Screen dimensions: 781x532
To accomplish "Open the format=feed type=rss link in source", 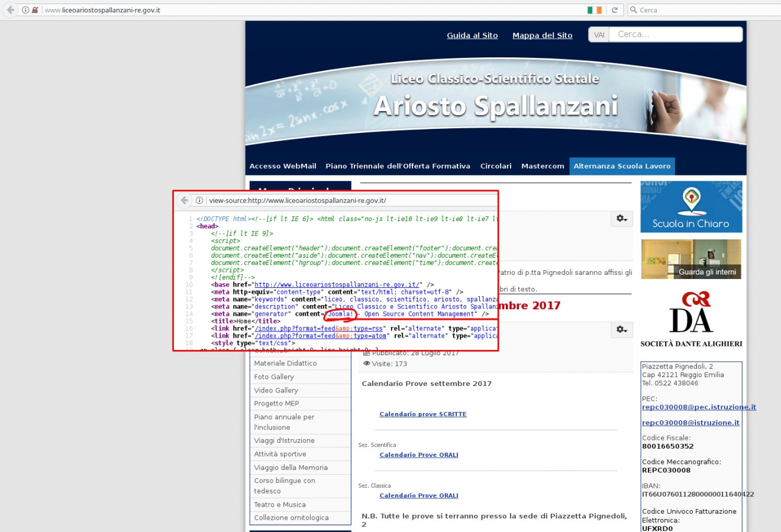I will click(x=319, y=329).
